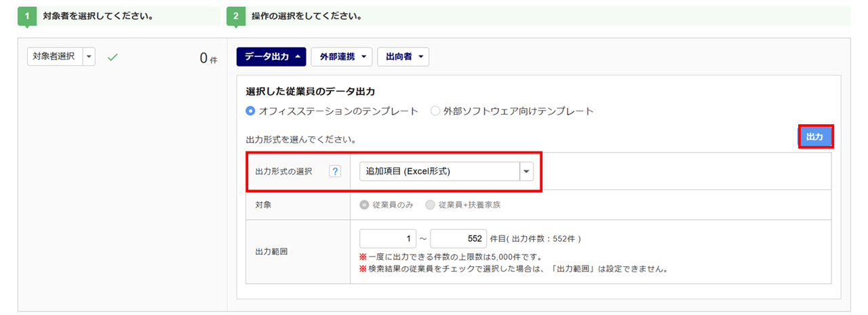Viewport: 868px width, 315px height.
Task: Focus the output range end field showing 552
Action: point(458,239)
